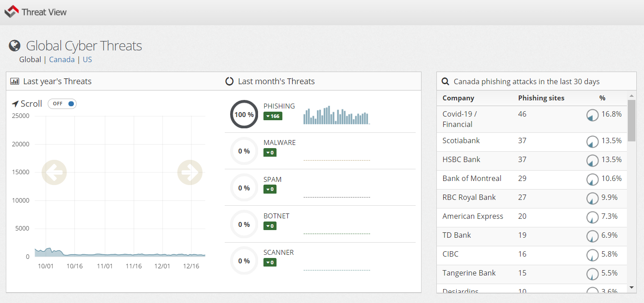Select the TD Bank company name

pos(457,235)
